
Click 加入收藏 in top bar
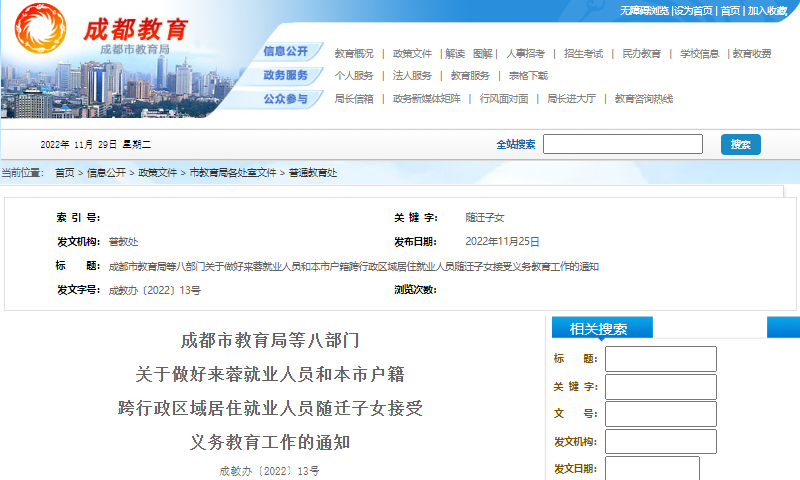click(x=767, y=11)
